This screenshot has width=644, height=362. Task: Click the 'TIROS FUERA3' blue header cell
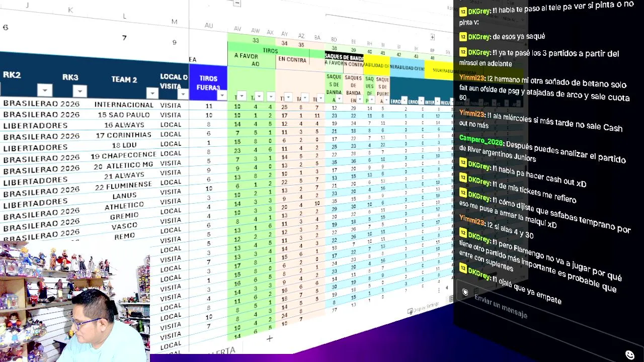[208, 82]
